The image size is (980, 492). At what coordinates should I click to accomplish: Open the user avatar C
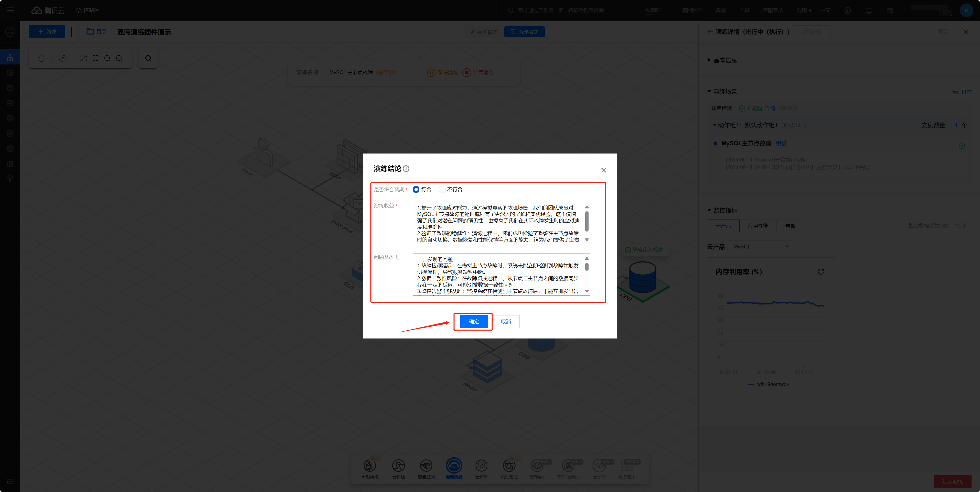point(966,10)
